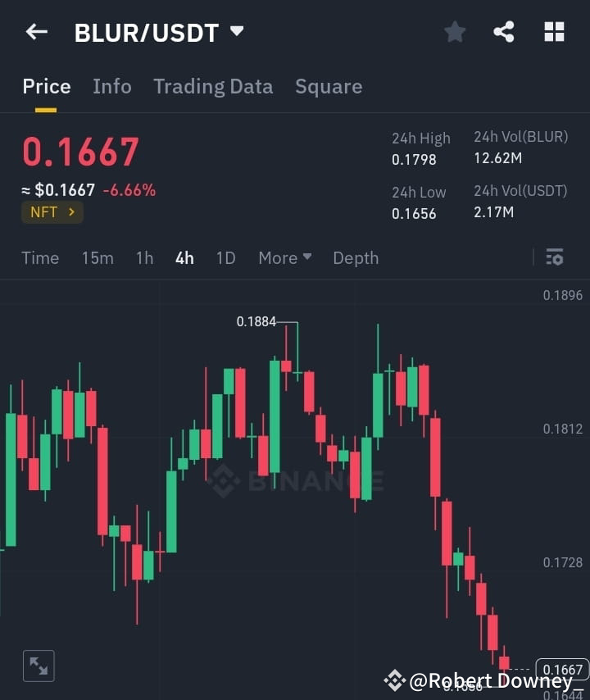Switch to the Trading Data tab
The image size is (590, 700).
213,86
